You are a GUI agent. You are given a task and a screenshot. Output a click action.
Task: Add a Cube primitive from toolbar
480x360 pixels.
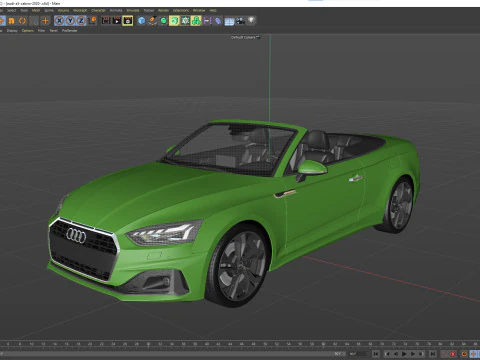142,21
